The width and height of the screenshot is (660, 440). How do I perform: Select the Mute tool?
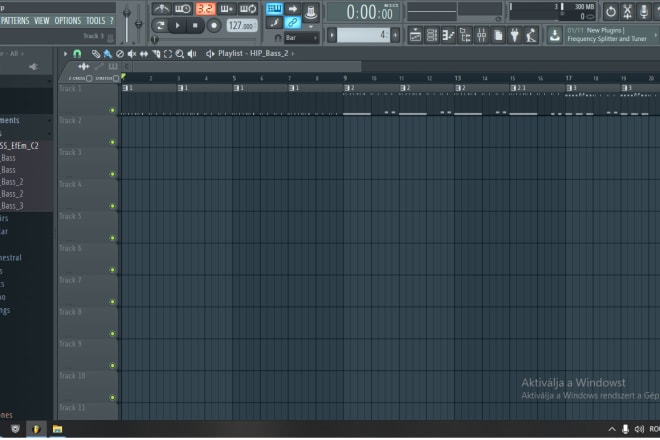click(132, 54)
